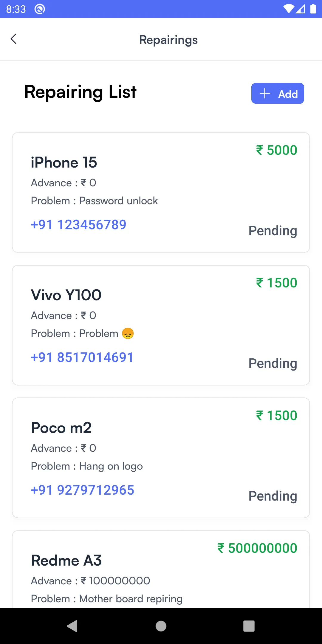Call +91 9279712965 for Poco m2

83,490
